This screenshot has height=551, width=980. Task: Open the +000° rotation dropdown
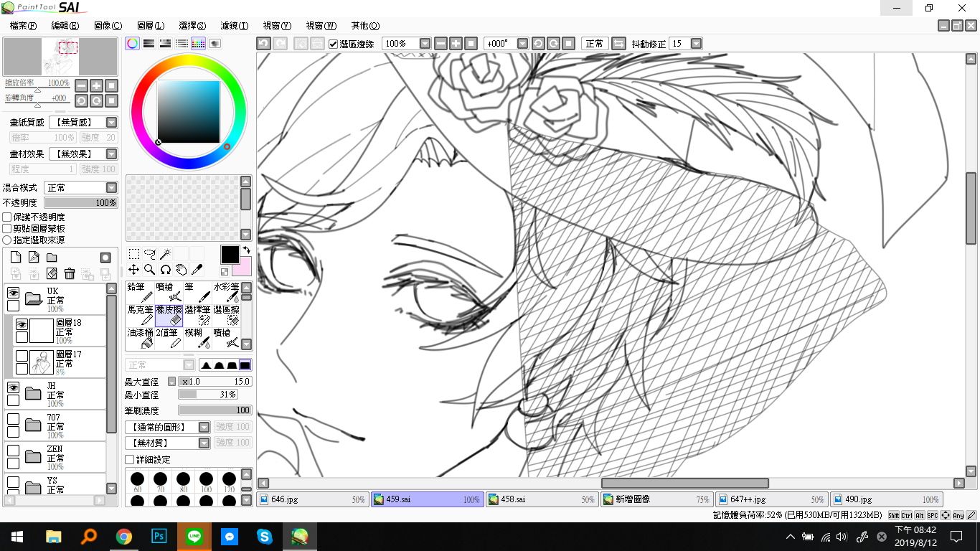point(522,44)
